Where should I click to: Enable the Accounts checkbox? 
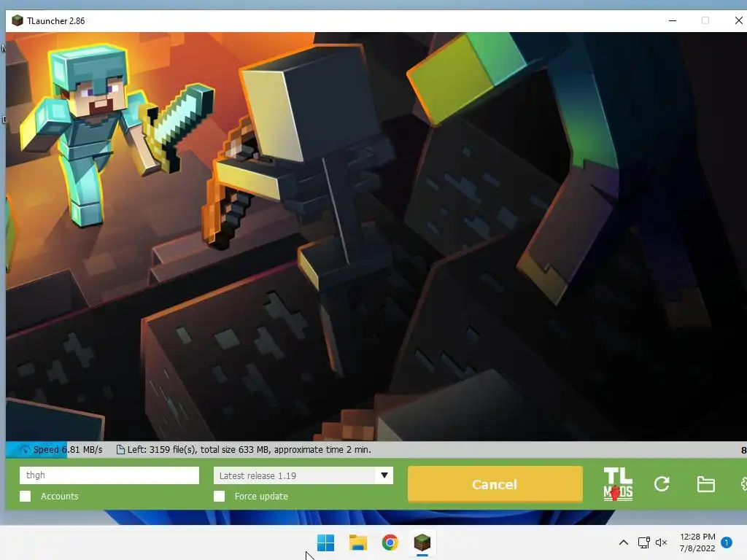click(26, 496)
